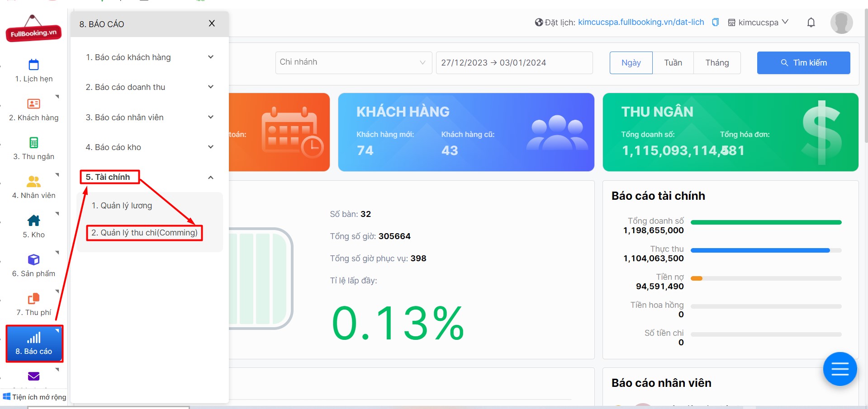Open the Kho warehouse icon
Image resolution: width=868 pixels, height=409 pixels.
[x=33, y=221]
